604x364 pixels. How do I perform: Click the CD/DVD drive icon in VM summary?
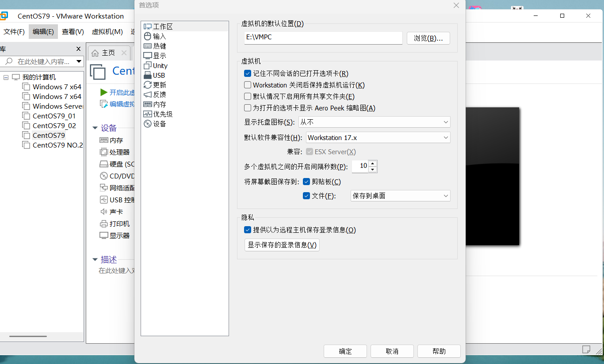(104, 176)
